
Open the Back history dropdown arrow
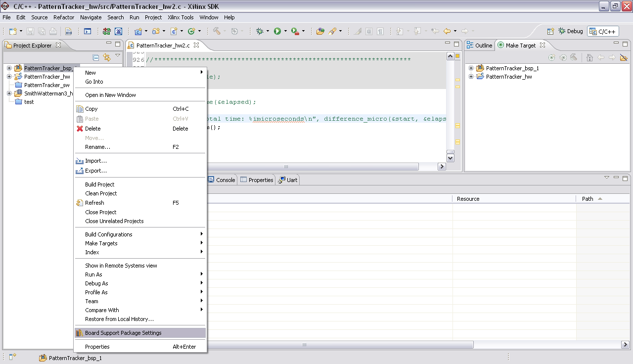point(455,31)
